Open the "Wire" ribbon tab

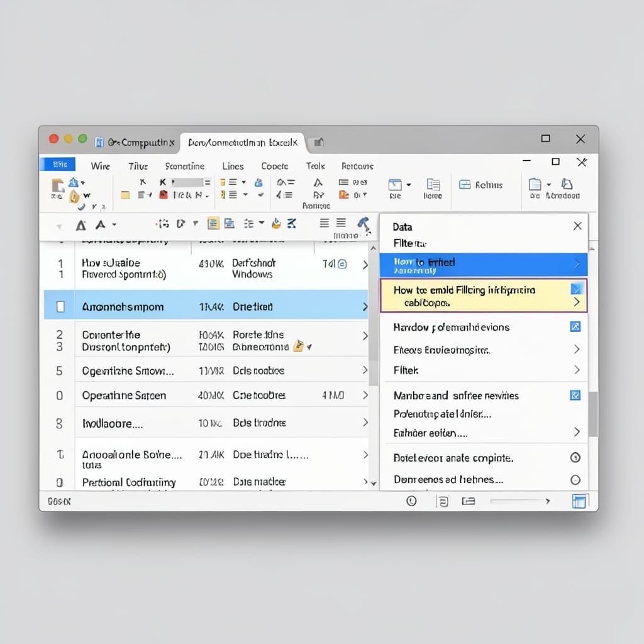[100, 166]
